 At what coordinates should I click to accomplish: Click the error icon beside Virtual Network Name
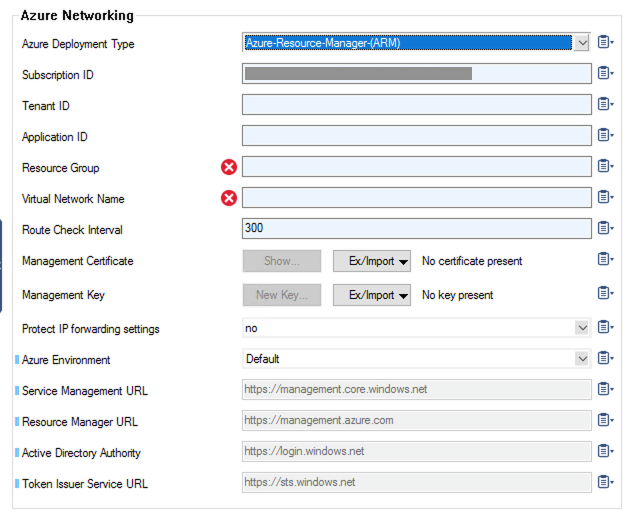[229, 198]
